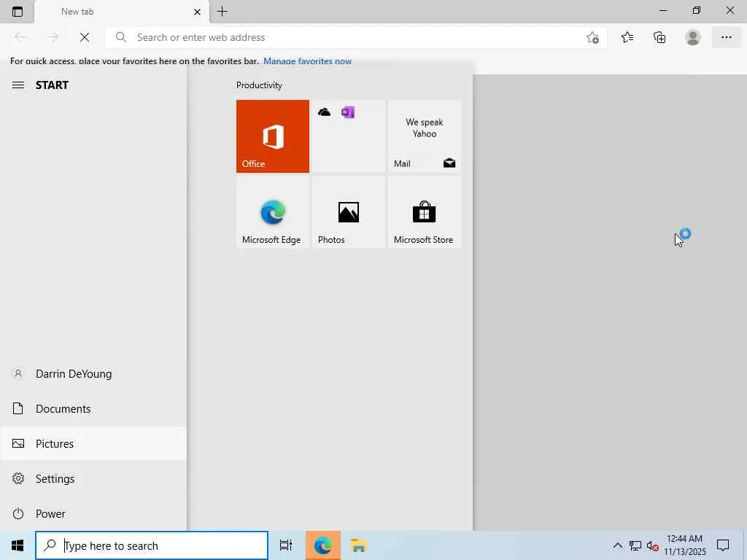This screenshot has width=747, height=560.
Task: Close the New tab tab
Action: coord(197,12)
